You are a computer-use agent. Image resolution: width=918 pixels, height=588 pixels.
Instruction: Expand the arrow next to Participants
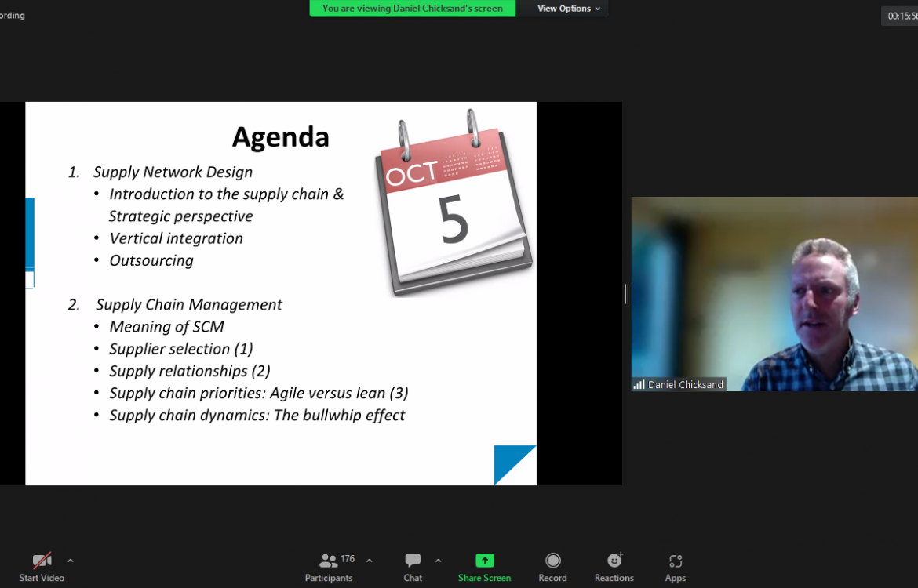point(370,561)
